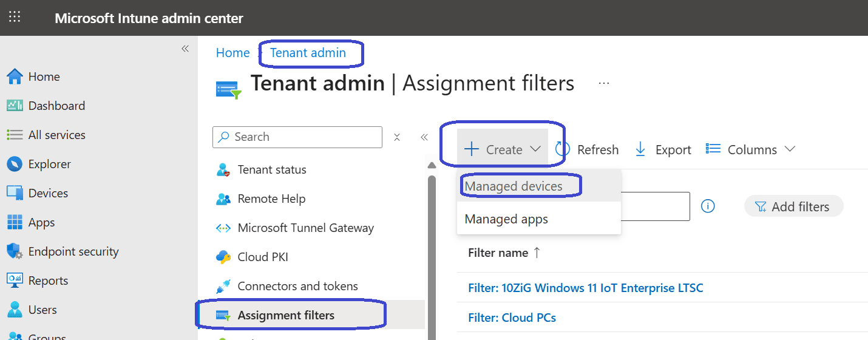Sort by the Filter name column header
This screenshot has width=868, height=340.
pyautogui.click(x=498, y=253)
